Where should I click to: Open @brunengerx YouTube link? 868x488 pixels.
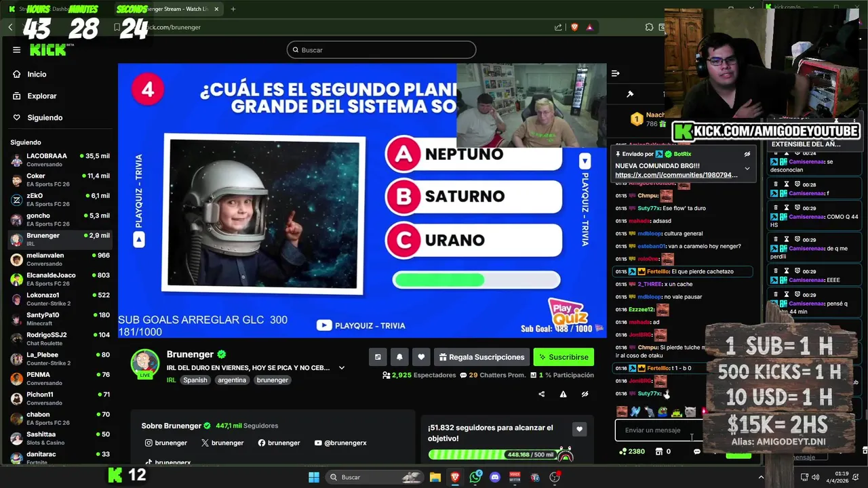coord(340,443)
